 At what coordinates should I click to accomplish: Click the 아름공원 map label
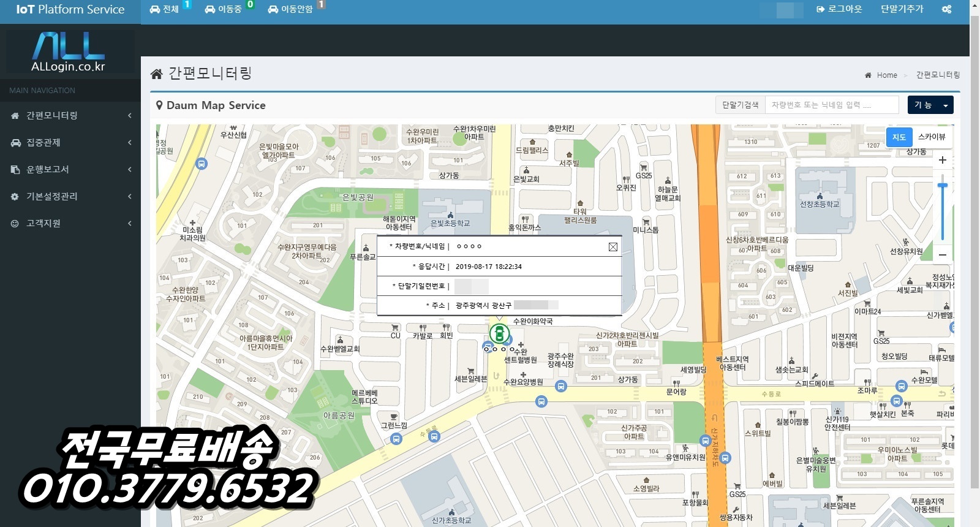[x=339, y=415]
